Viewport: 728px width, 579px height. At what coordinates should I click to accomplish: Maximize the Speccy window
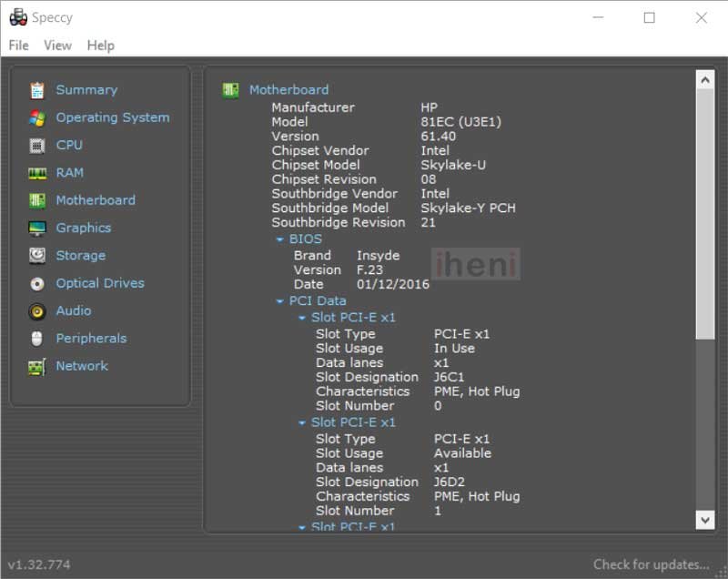pyautogui.click(x=649, y=17)
